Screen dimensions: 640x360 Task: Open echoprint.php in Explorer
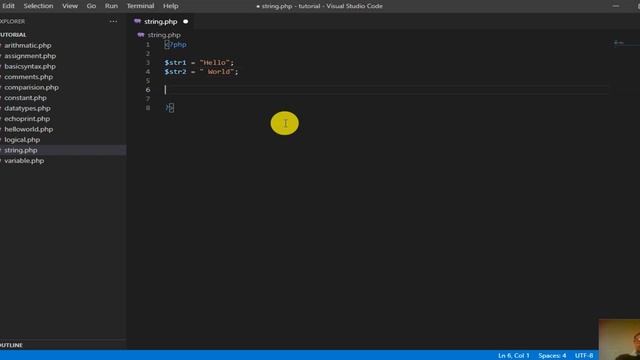pyautogui.click(x=27, y=119)
